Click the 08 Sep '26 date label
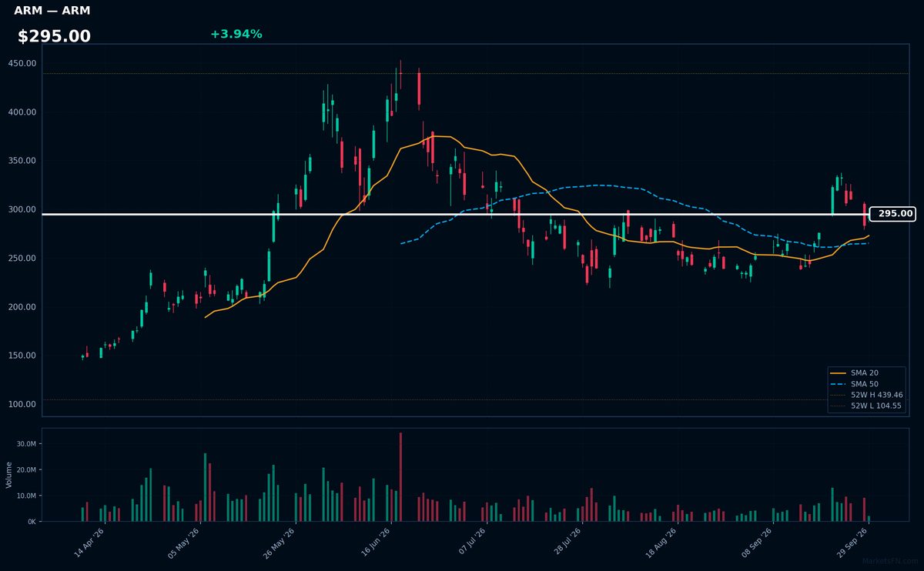 758,543
